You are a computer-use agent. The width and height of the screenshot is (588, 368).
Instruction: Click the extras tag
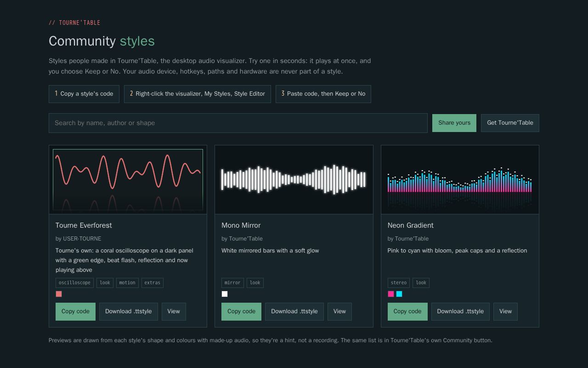[x=153, y=283]
